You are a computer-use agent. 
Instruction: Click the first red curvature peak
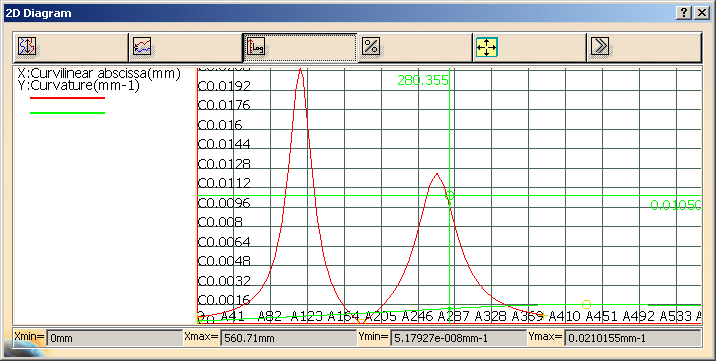click(300, 69)
